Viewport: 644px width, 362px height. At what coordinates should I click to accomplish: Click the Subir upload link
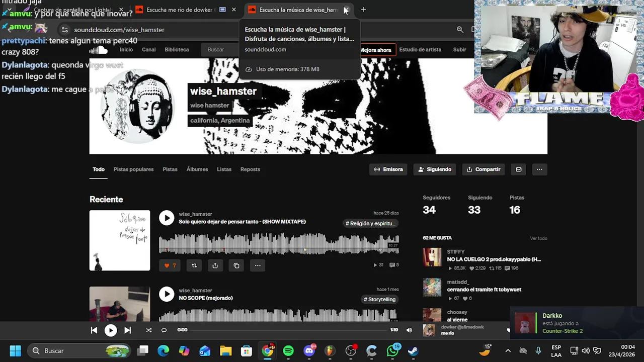pos(459,50)
